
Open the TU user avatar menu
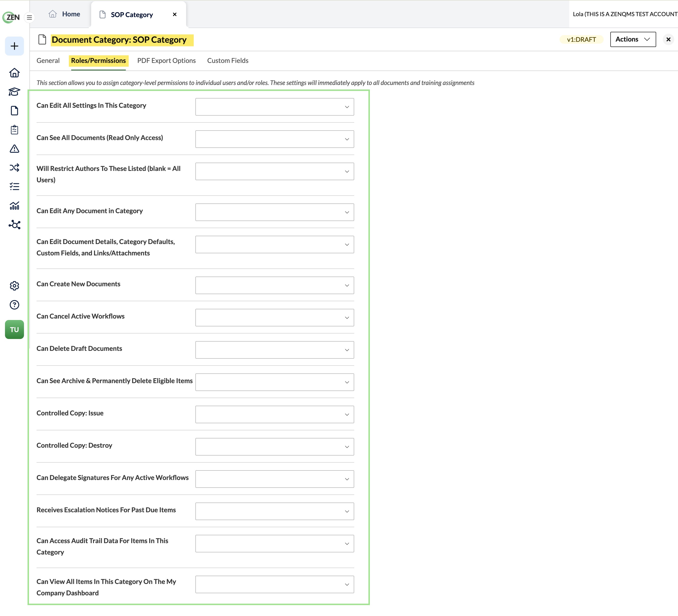point(14,329)
